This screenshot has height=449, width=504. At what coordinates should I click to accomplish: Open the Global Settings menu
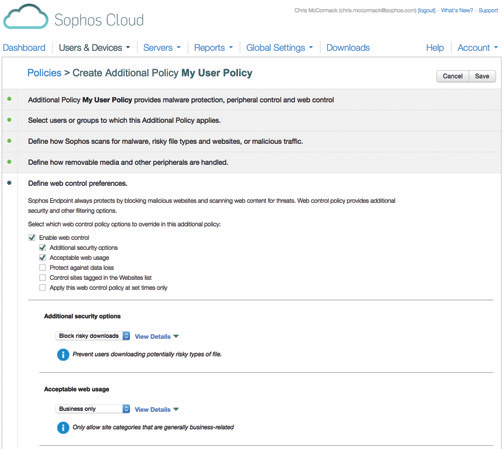(x=280, y=48)
